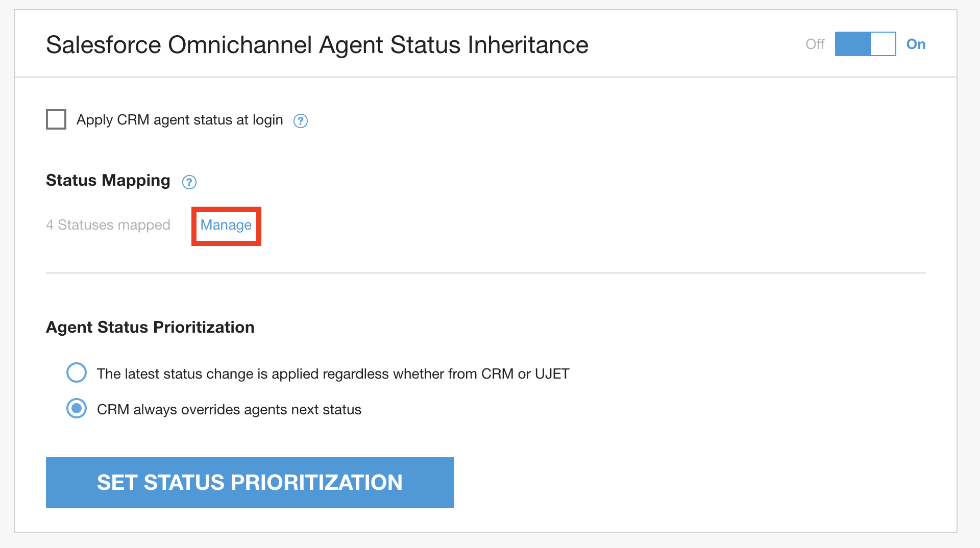Click the 4 Statuses mapped text
This screenshot has height=548, width=980.
pos(108,225)
